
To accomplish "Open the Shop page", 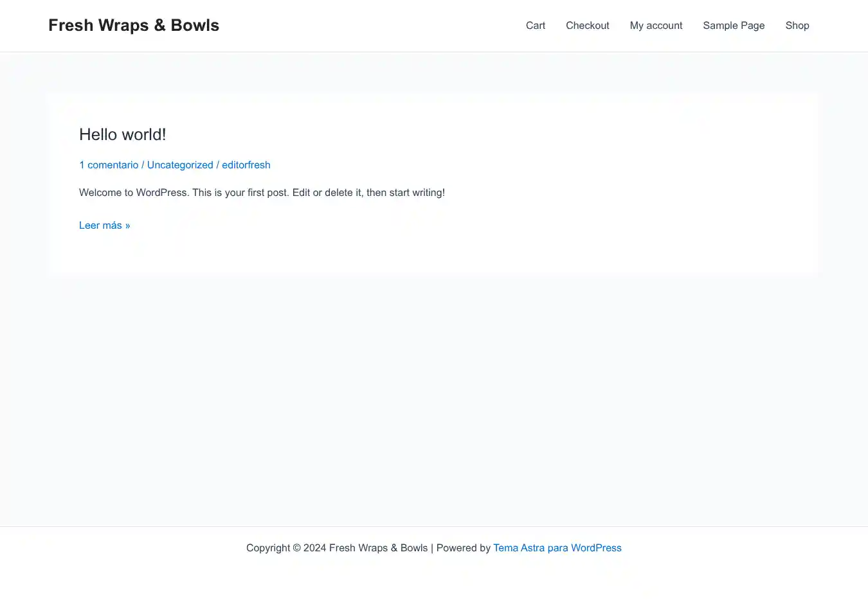I will (797, 26).
